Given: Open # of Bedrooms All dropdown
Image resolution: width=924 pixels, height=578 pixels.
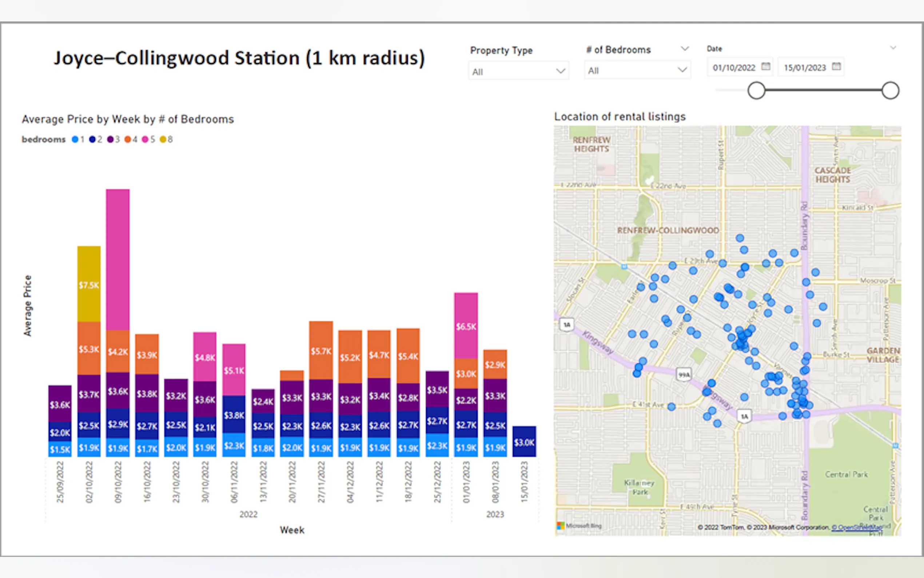Looking at the screenshot, I should [x=637, y=70].
